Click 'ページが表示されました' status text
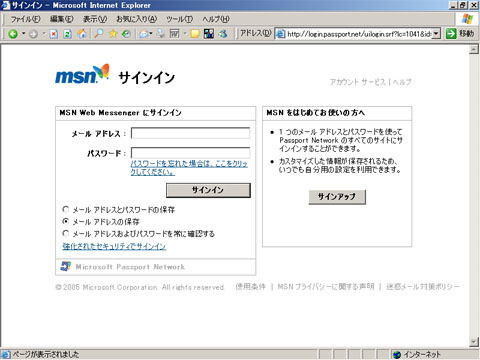480x360 pixels. coord(46,354)
